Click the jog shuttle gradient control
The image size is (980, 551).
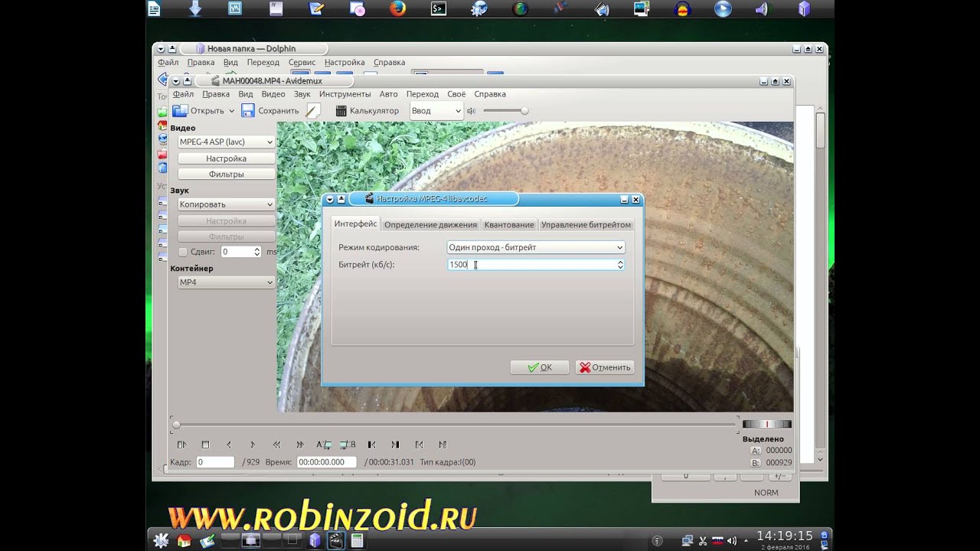coord(767,424)
